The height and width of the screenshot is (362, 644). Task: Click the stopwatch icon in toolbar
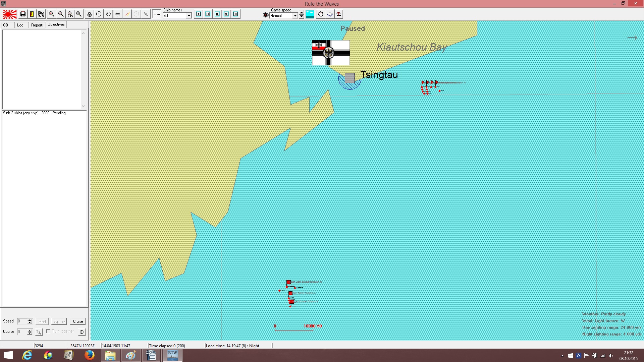[321, 14]
